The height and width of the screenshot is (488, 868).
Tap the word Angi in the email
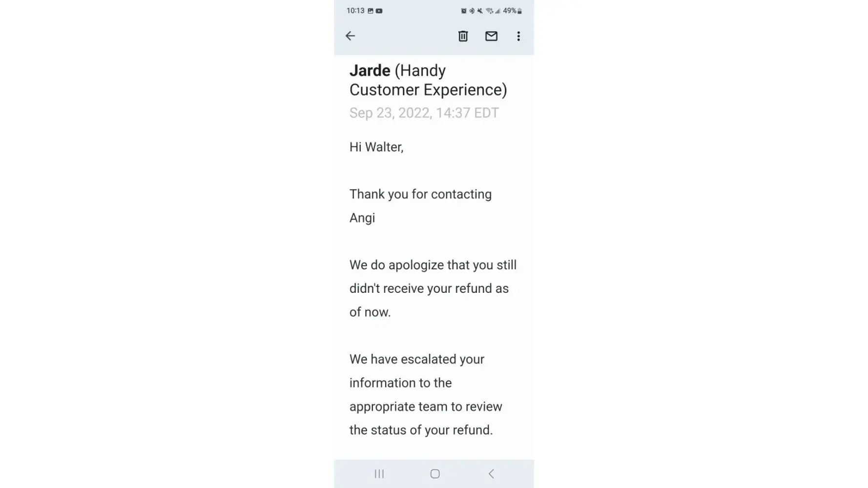pos(362,218)
